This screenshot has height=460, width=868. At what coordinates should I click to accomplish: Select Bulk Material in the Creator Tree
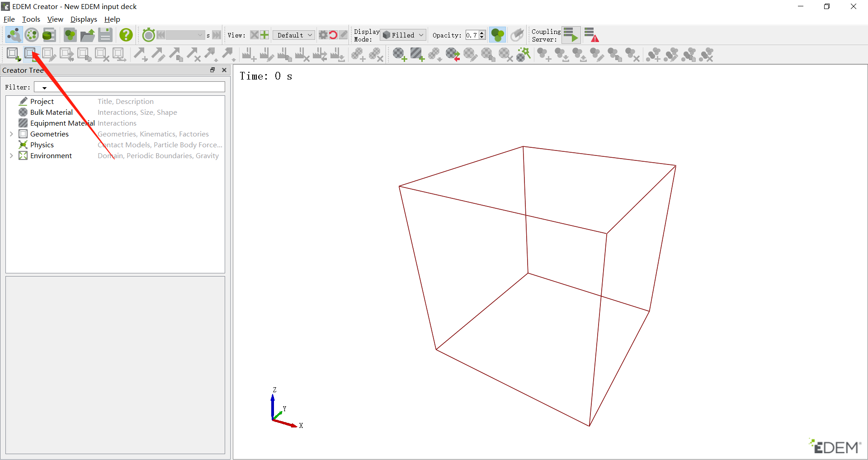(x=52, y=112)
